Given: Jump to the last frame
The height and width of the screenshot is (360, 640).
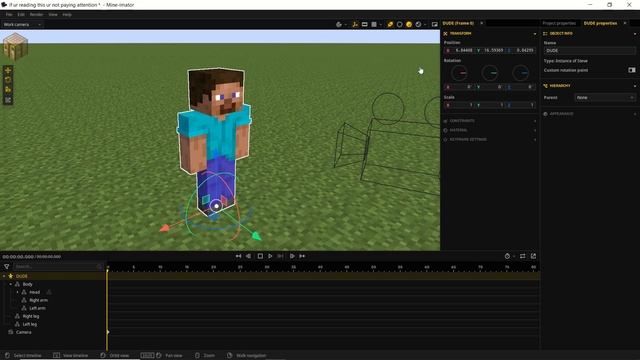Looking at the screenshot, I should (302, 256).
